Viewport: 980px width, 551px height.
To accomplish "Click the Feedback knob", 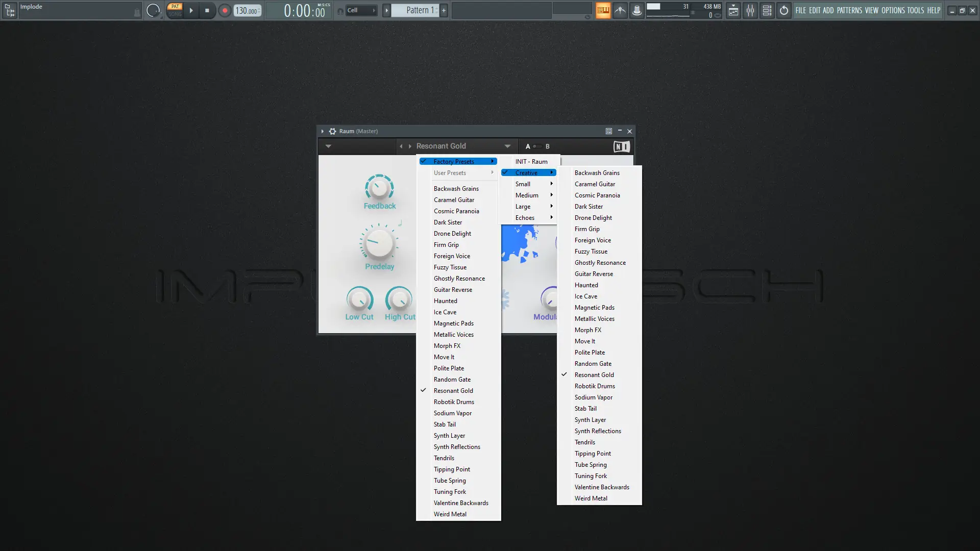I will point(379,188).
